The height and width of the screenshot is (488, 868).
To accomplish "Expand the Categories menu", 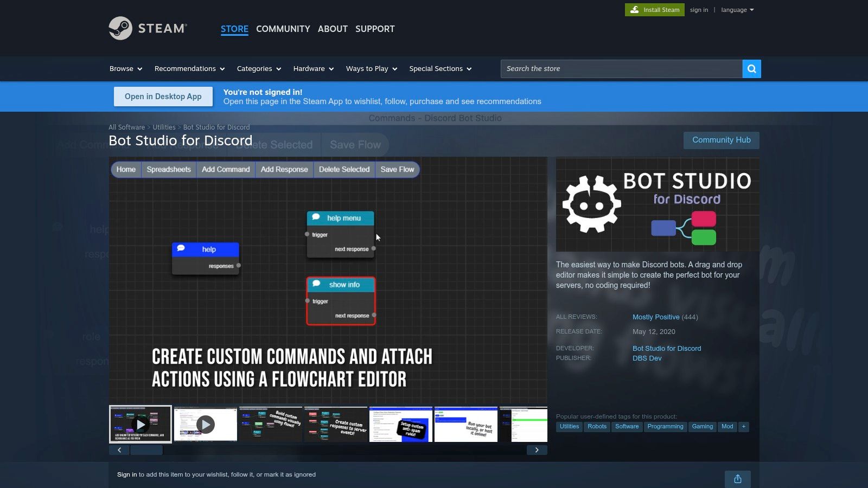I will (x=259, y=69).
